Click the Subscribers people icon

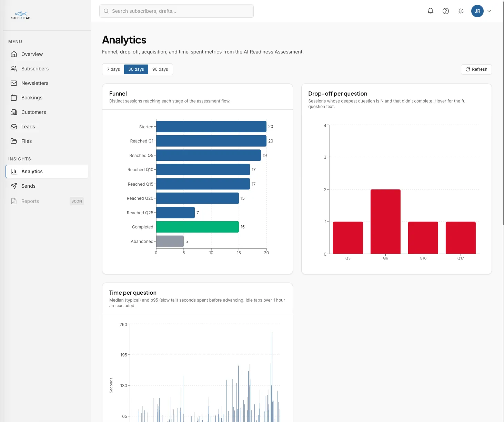14,69
